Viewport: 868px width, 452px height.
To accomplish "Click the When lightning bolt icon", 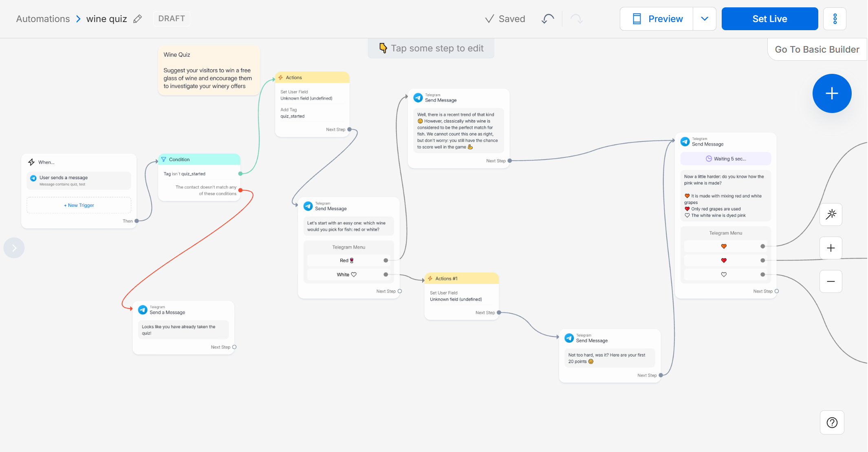I will [x=31, y=162].
